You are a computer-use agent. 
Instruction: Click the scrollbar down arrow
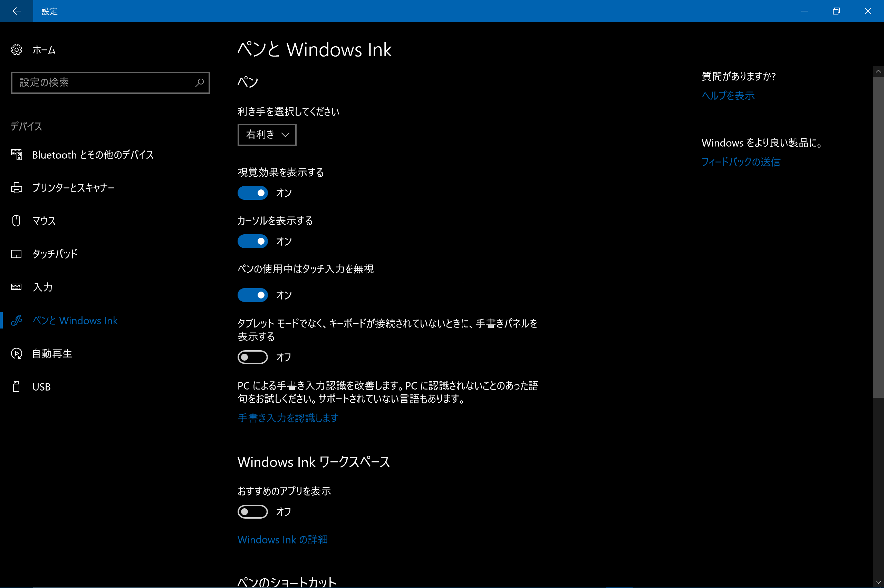(x=878, y=582)
